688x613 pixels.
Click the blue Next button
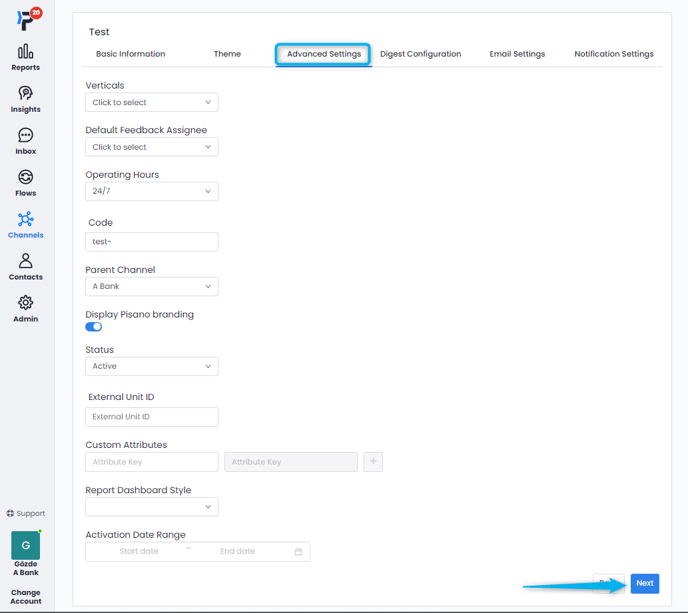(x=645, y=583)
